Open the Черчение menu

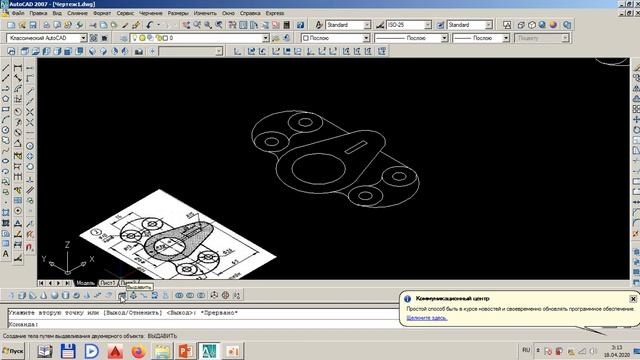[x=151, y=13]
